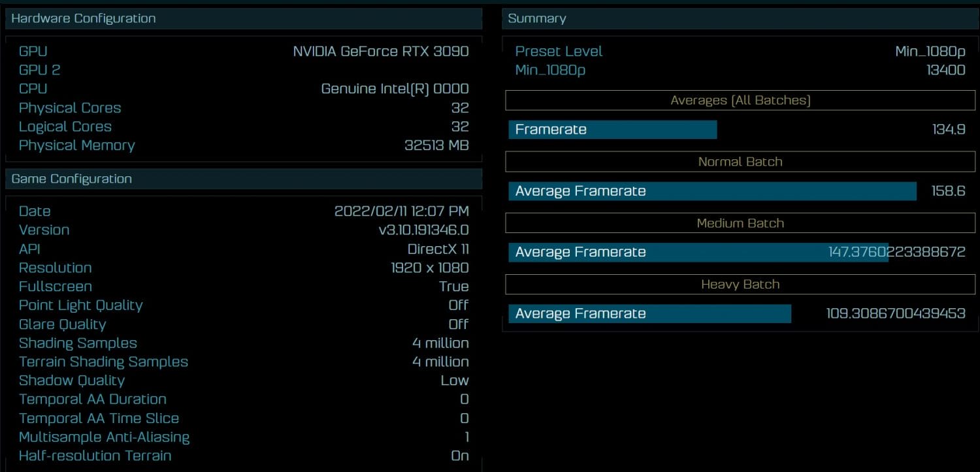Click the Game Configuration section header
980x472 pixels.
tap(70, 178)
